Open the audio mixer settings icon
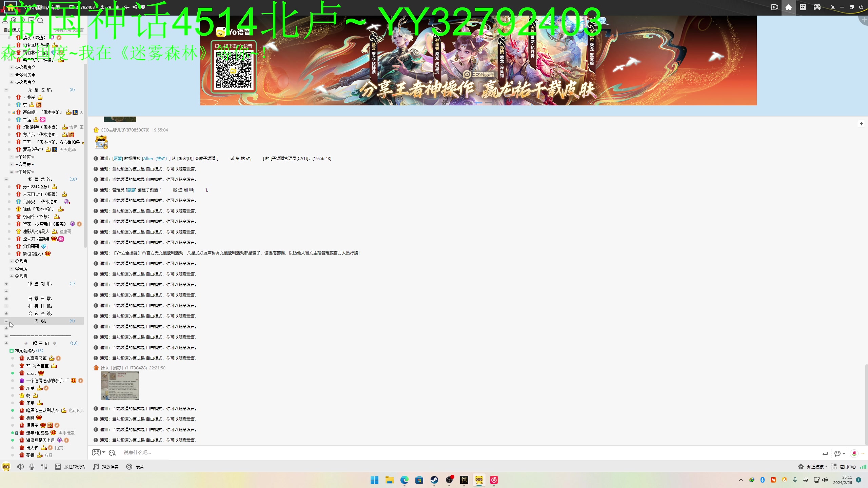Screen dimensions: 868x488 (x=44, y=467)
